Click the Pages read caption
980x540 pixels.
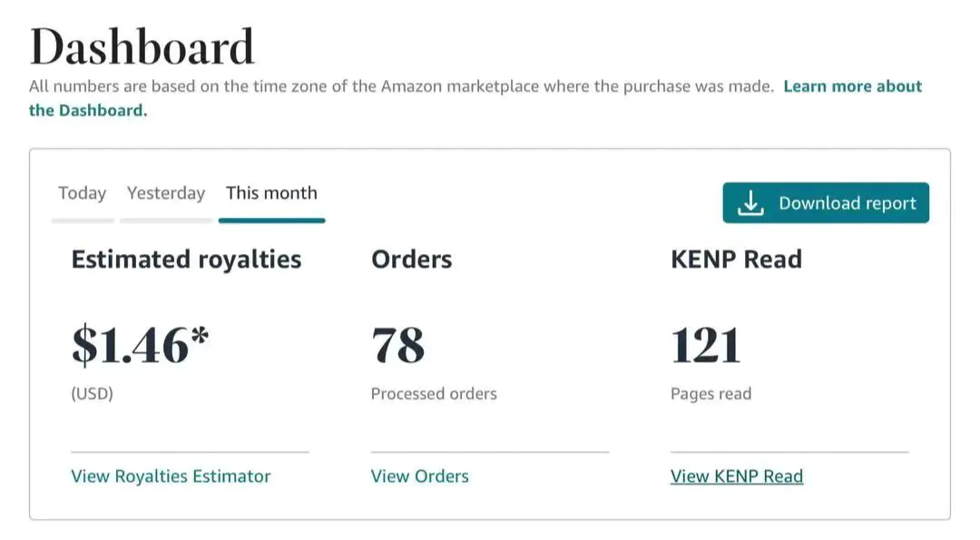(710, 394)
